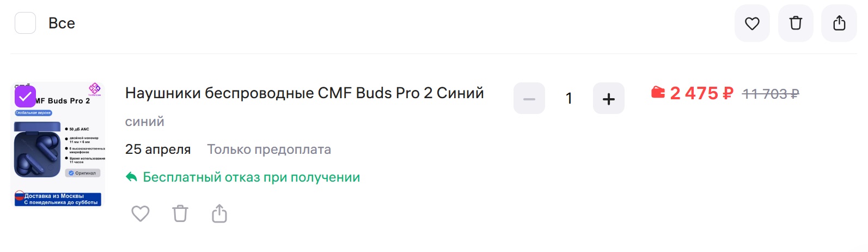Add all selected to favorites via top heart

[x=751, y=23]
